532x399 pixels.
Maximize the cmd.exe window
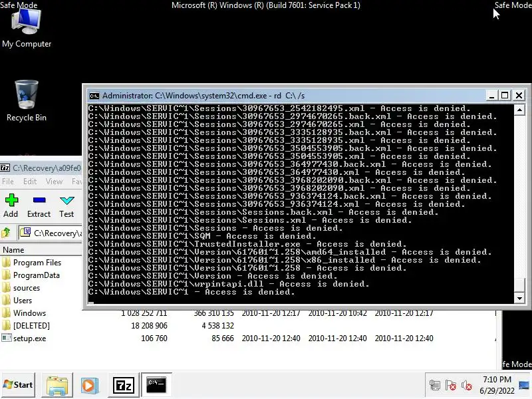click(x=505, y=96)
